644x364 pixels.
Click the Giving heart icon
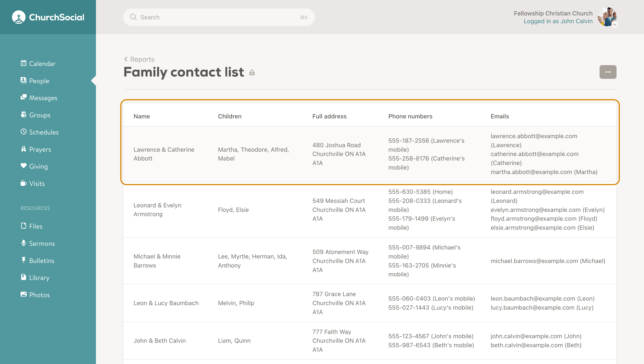pos(23,166)
